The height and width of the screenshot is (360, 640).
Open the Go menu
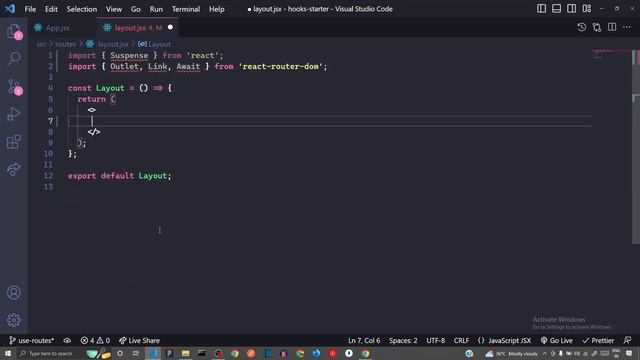point(136,9)
